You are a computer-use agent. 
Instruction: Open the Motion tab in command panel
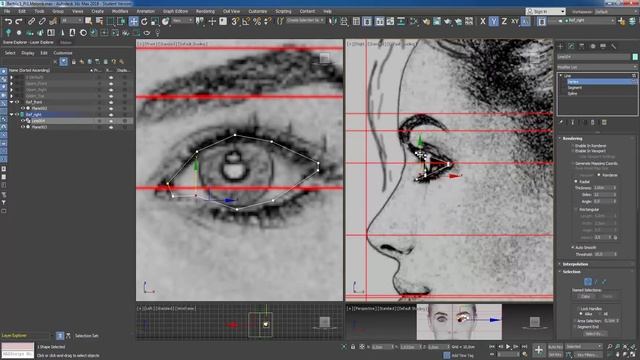[x=593, y=47]
